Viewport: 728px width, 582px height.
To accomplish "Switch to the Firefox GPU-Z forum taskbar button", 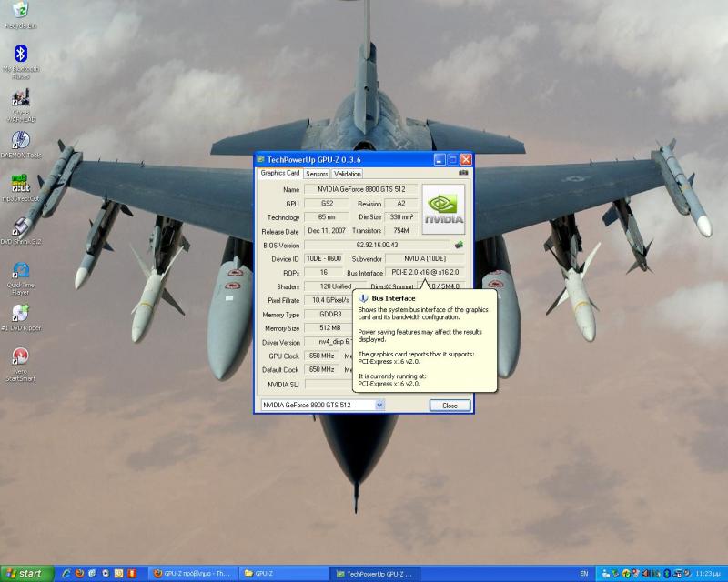I will point(193,574).
